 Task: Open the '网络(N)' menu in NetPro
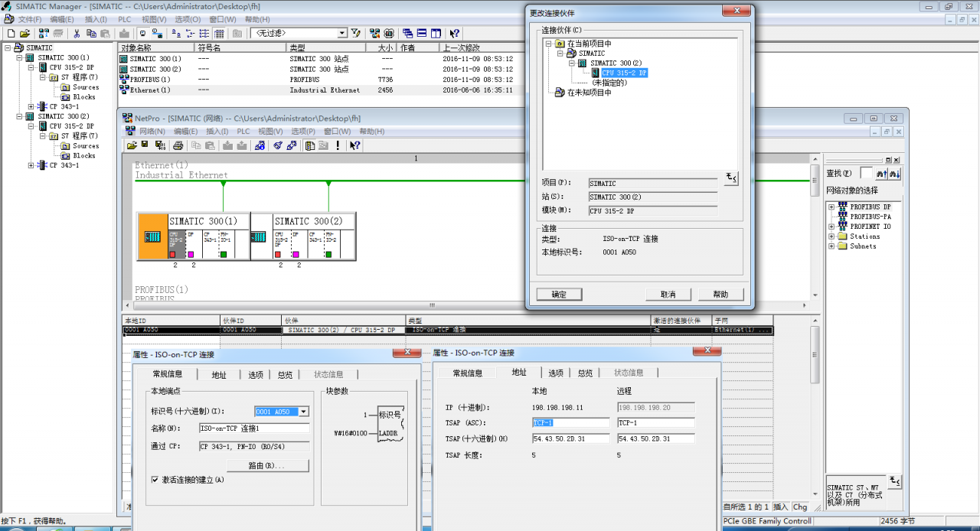click(152, 131)
